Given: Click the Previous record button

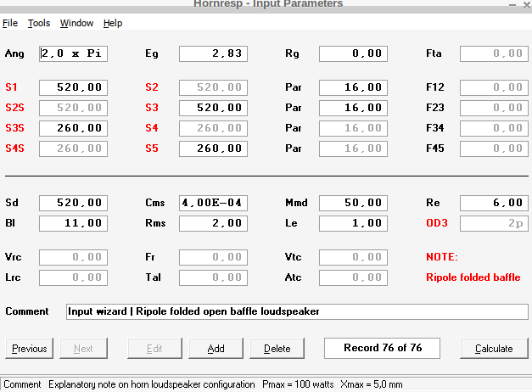Looking at the screenshot, I should pos(30,348).
